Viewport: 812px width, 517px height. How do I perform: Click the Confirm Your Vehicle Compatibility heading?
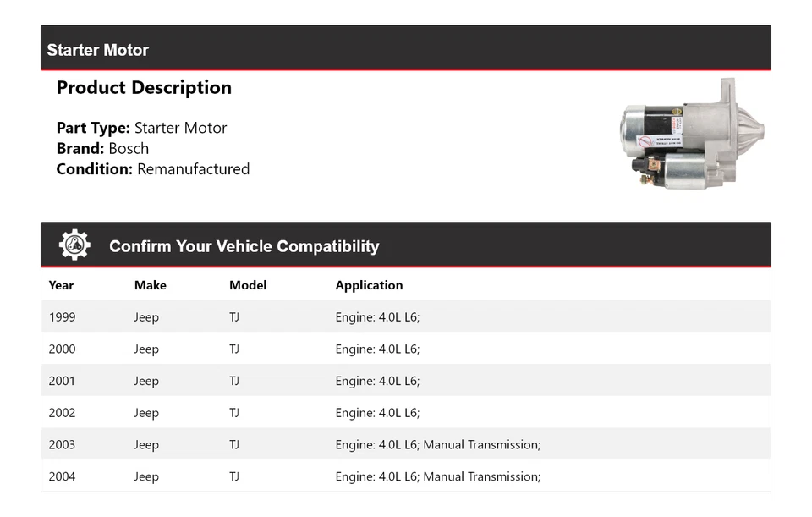(x=244, y=246)
